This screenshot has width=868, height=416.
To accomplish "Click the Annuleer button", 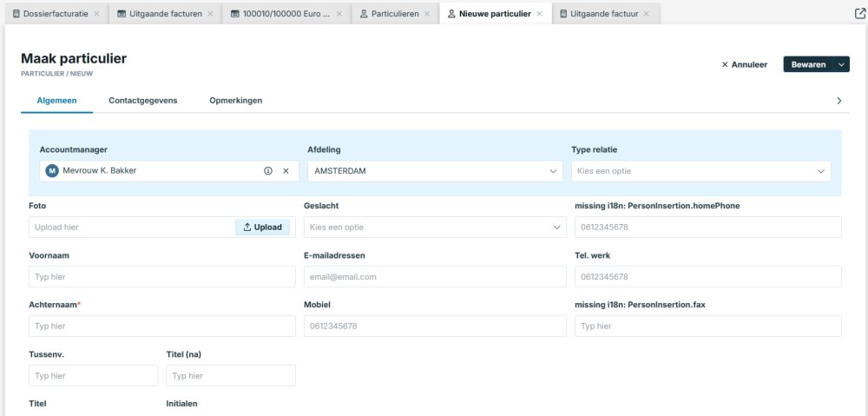I will point(745,64).
